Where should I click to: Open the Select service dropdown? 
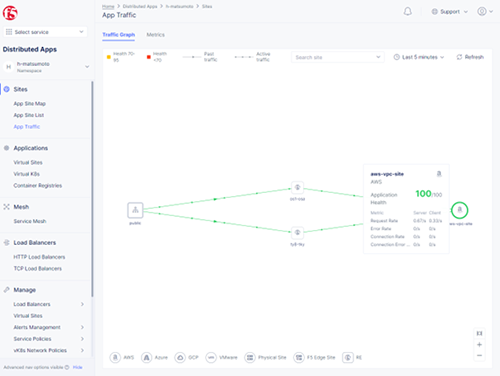pyautogui.click(x=45, y=32)
